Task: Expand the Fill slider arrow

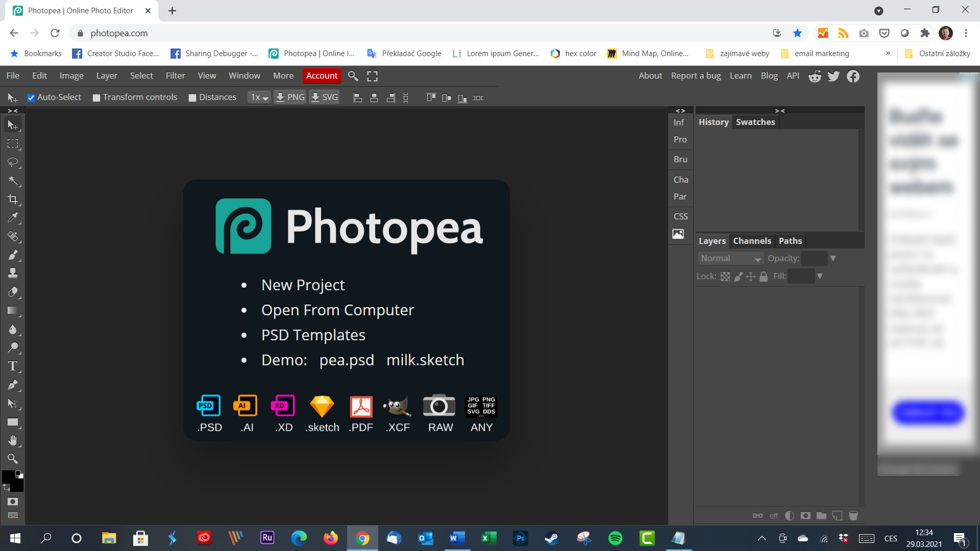Action: pos(820,277)
